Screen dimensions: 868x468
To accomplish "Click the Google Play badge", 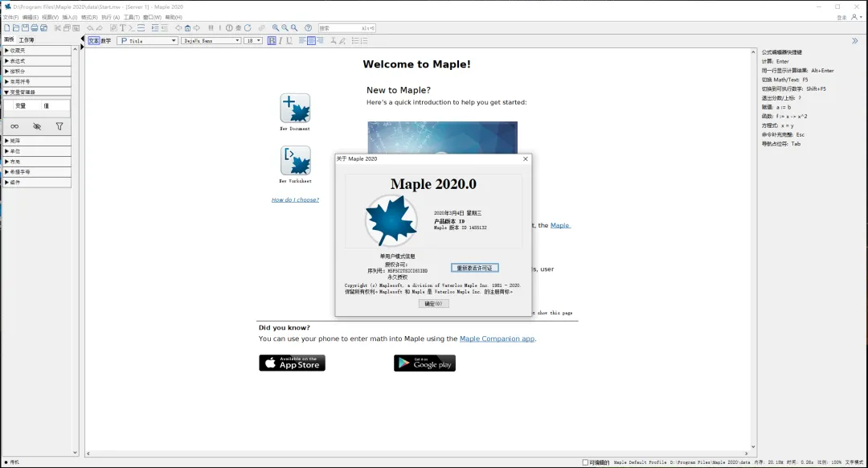I will point(424,363).
